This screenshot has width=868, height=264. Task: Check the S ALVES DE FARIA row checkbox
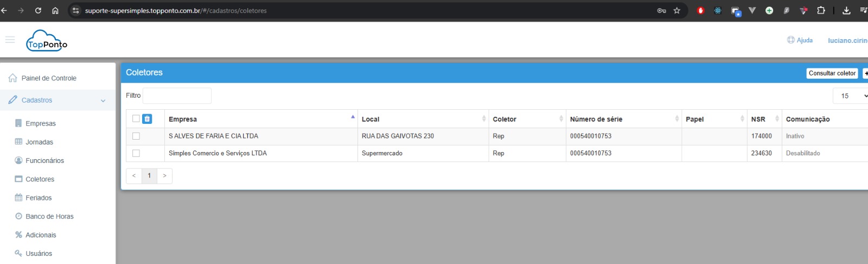point(136,136)
